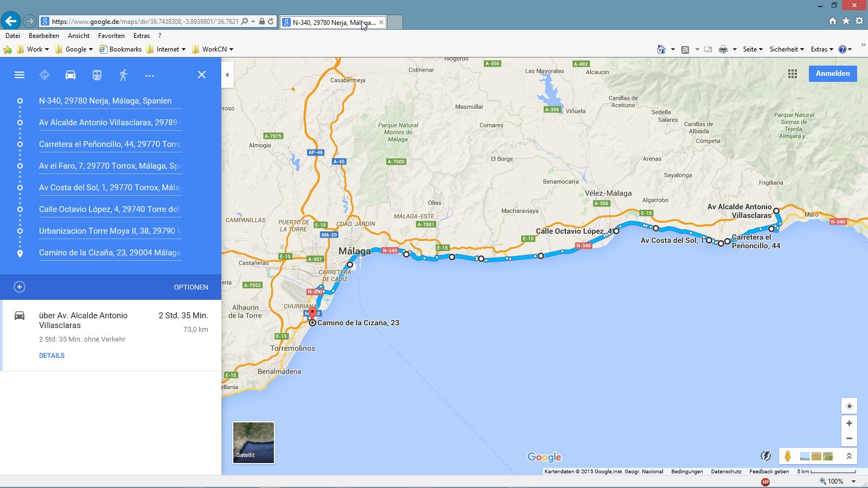Go forward in browser
The height and width of the screenshot is (488, 868).
(30, 22)
